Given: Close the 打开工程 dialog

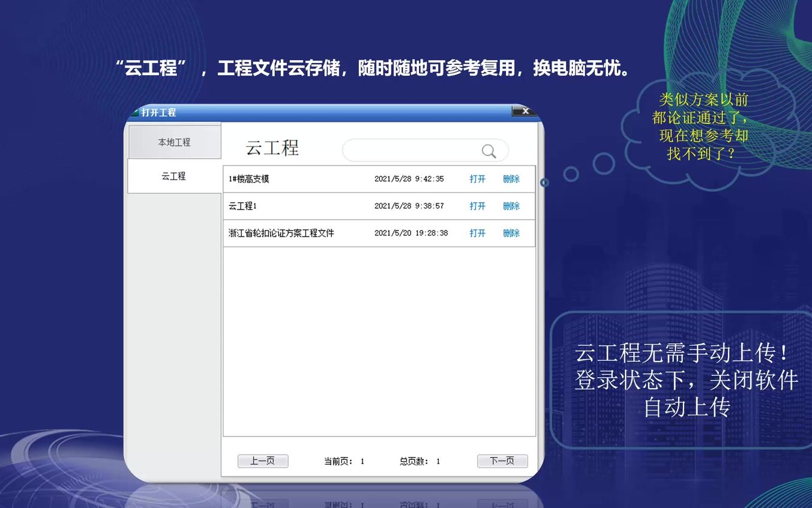Looking at the screenshot, I should click(525, 111).
